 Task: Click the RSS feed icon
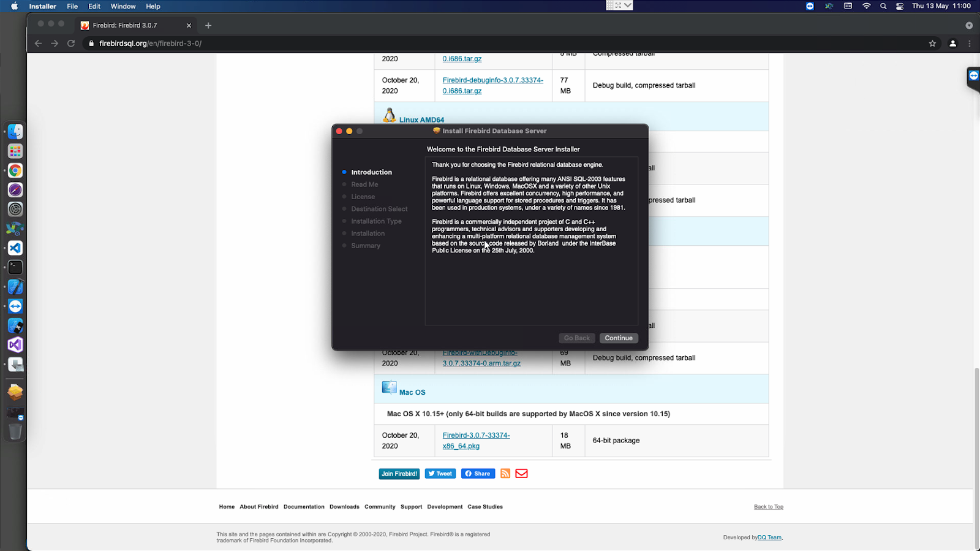tap(505, 473)
